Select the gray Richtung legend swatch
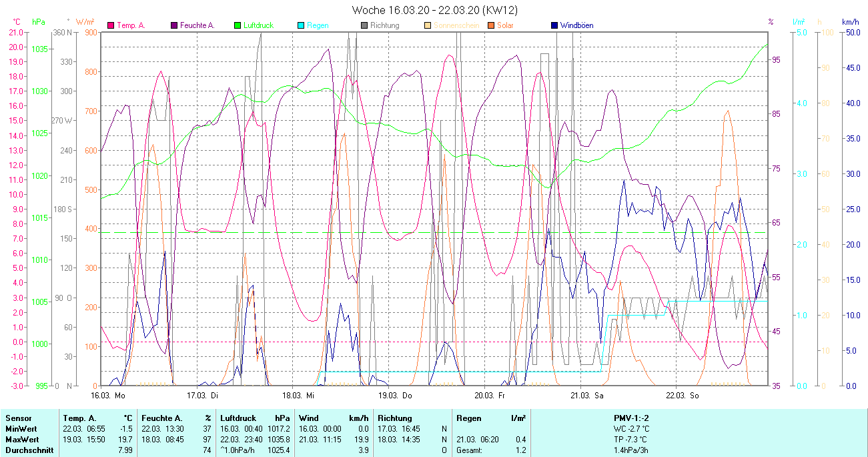Viewport: 868px width, 457px height. (x=364, y=25)
